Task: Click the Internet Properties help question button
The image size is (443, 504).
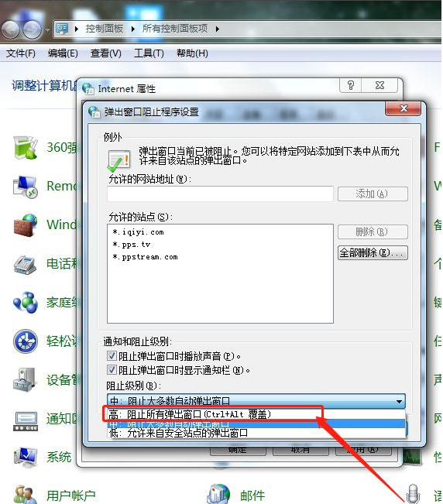Action: tap(351, 85)
